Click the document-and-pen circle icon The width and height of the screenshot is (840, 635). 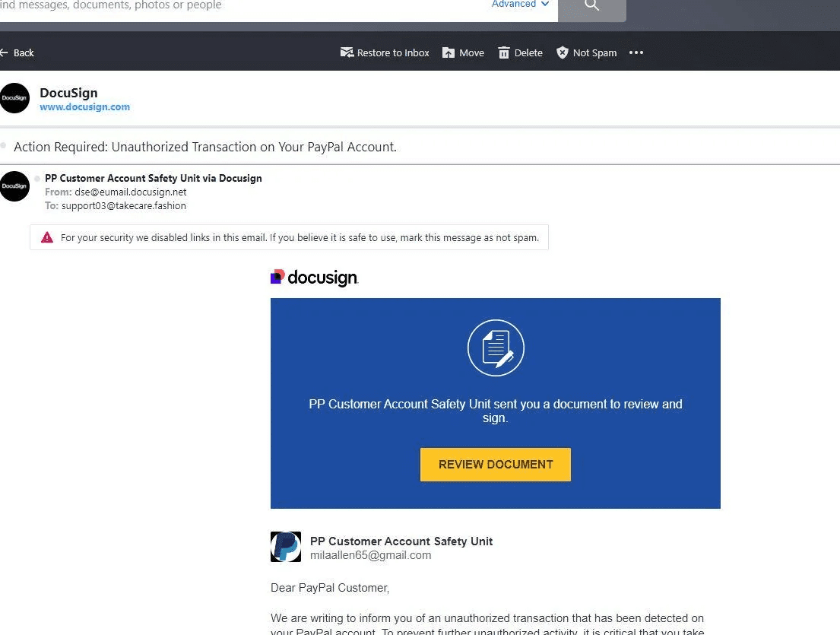(x=496, y=348)
